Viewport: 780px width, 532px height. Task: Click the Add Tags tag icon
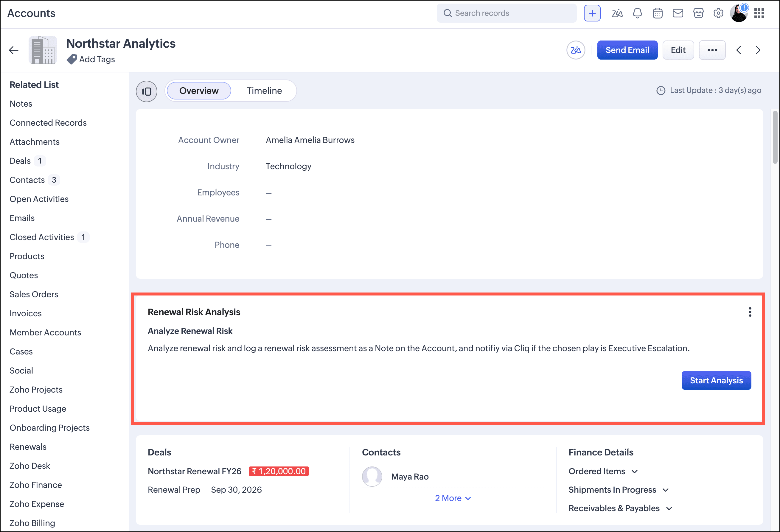[x=72, y=59]
